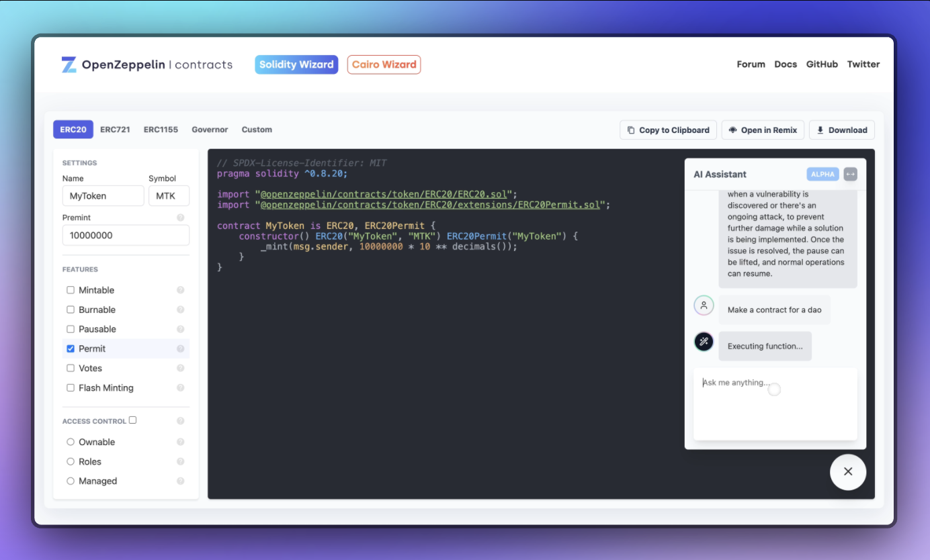Click the Copy to Clipboard button
Screen dimensions: 930x560
669,130
